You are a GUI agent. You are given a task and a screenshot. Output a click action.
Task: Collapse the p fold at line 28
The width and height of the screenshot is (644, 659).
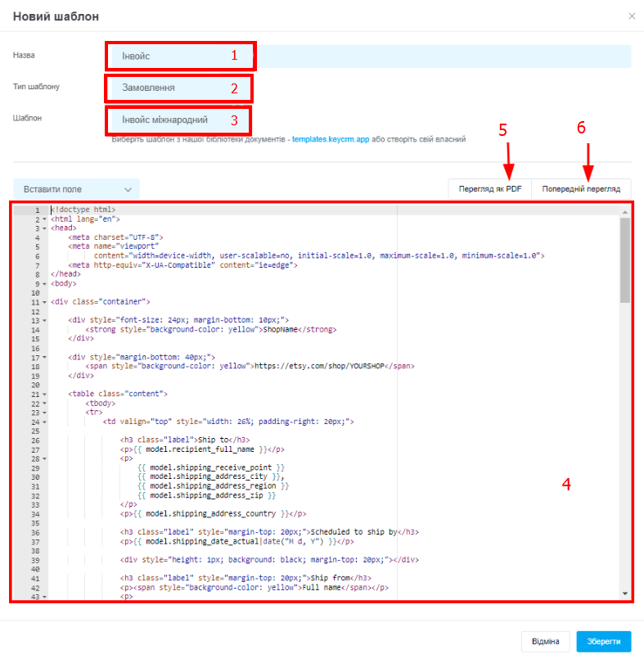click(44, 459)
